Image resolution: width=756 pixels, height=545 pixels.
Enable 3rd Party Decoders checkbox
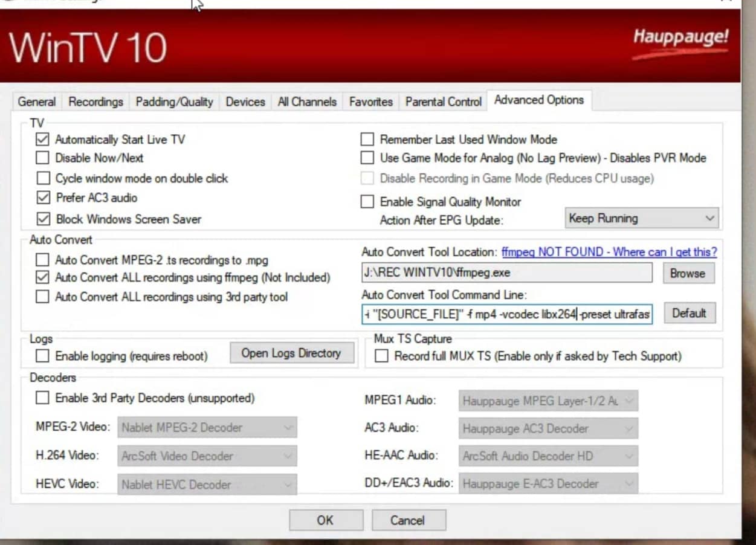[x=42, y=398]
